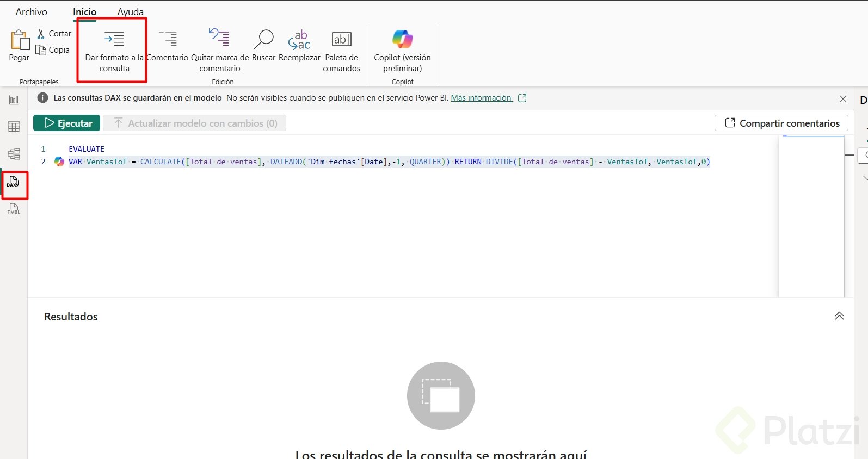This screenshot has height=459, width=868.
Task: Click the DIVIDE function in line 2
Action: (500, 162)
